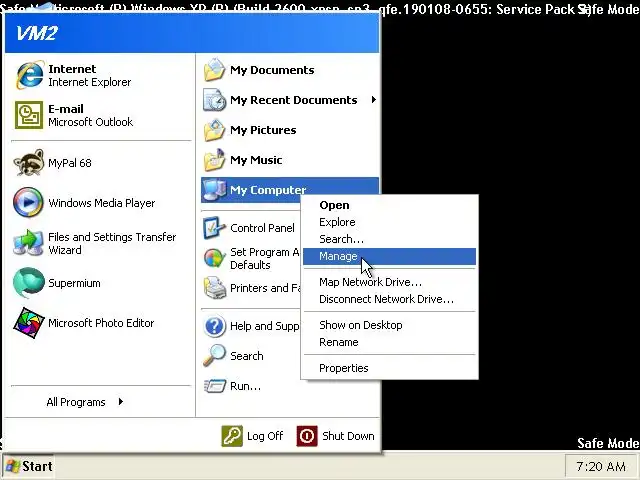This screenshot has width=640, height=480.
Task: Click the "My Recent Documents" label
Action: coord(294,100)
